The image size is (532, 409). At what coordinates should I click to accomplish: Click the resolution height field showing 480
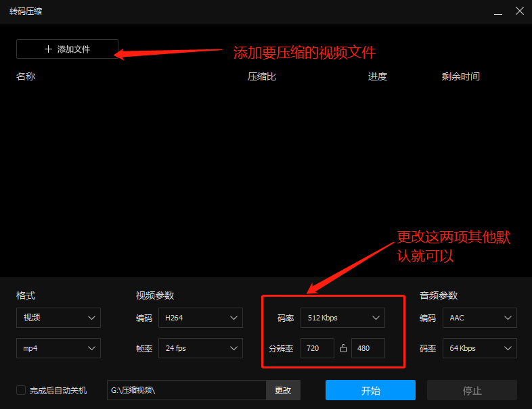(368, 348)
